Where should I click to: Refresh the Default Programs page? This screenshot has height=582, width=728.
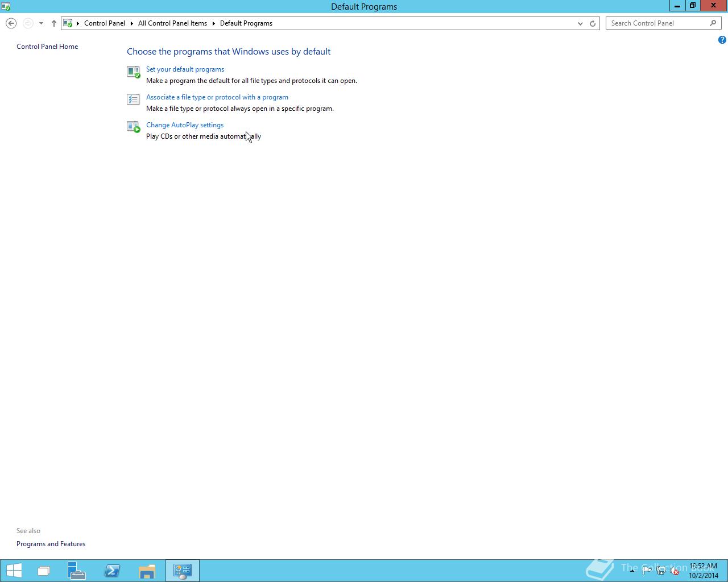pyautogui.click(x=593, y=23)
